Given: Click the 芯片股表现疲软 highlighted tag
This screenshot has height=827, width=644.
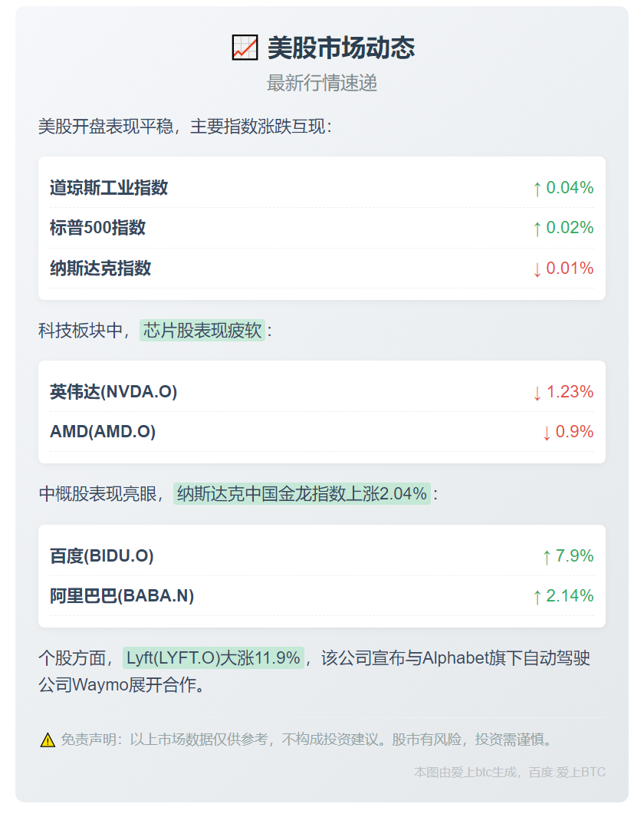Looking at the screenshot, I should coord(202,331).
